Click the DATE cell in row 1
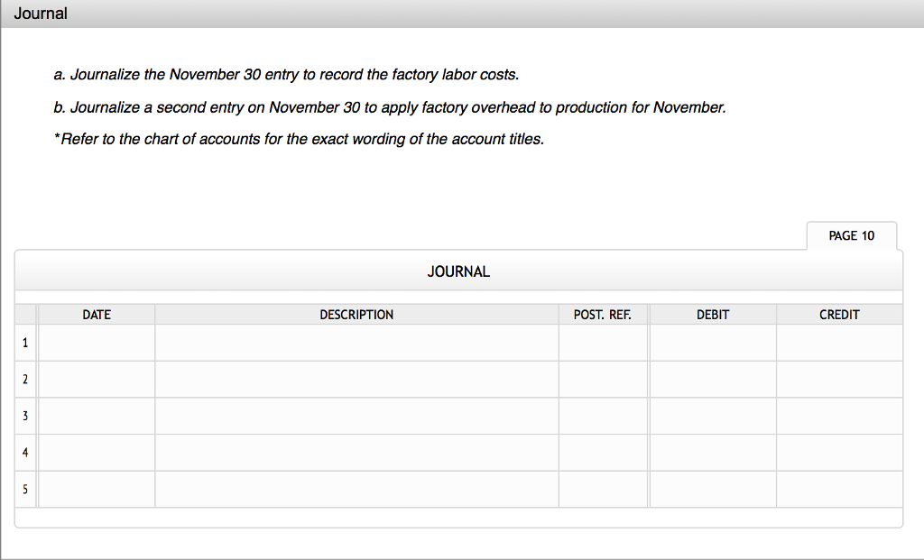 click(x=97, y=343)
